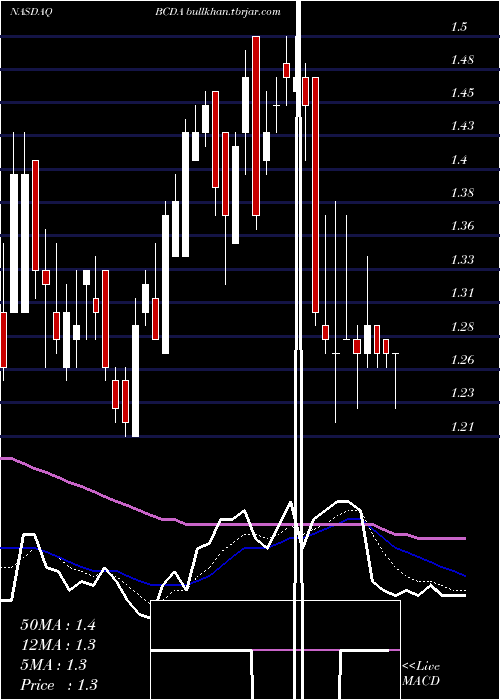Click the 1.28 price axis label
The image size is (500, 700).
[x=462, y=326]
